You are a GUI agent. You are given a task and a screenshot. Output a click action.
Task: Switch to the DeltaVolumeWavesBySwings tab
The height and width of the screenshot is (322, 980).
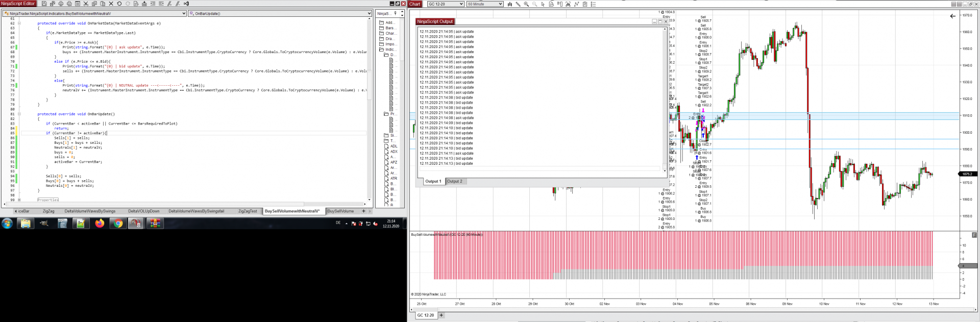pyautogui.click(x=90, y=211)
